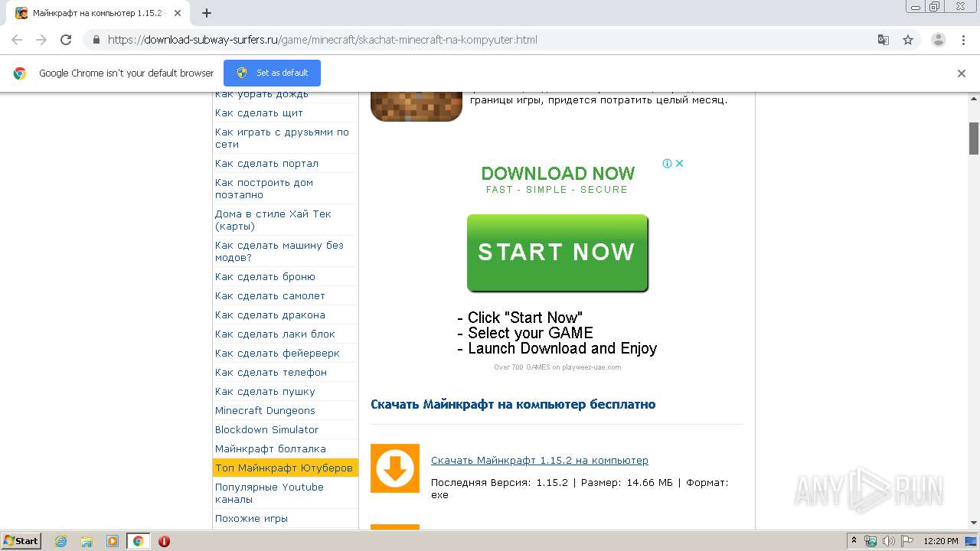Image resolution: width=980 pixels, height=551 pixels.
Task: Click the ad info icon
Action: (667, 163)
